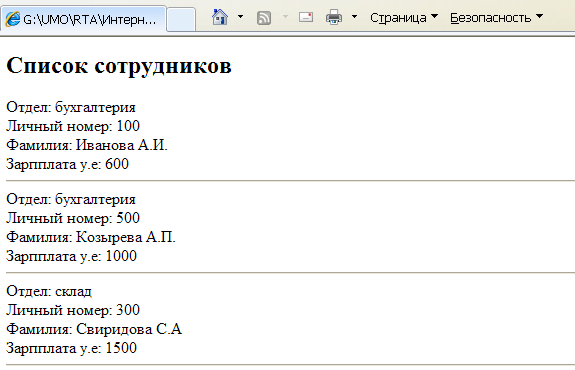Open the Home button dropdown arrow
This screenshot has width=575, height=370.
[x=241, y=17]
